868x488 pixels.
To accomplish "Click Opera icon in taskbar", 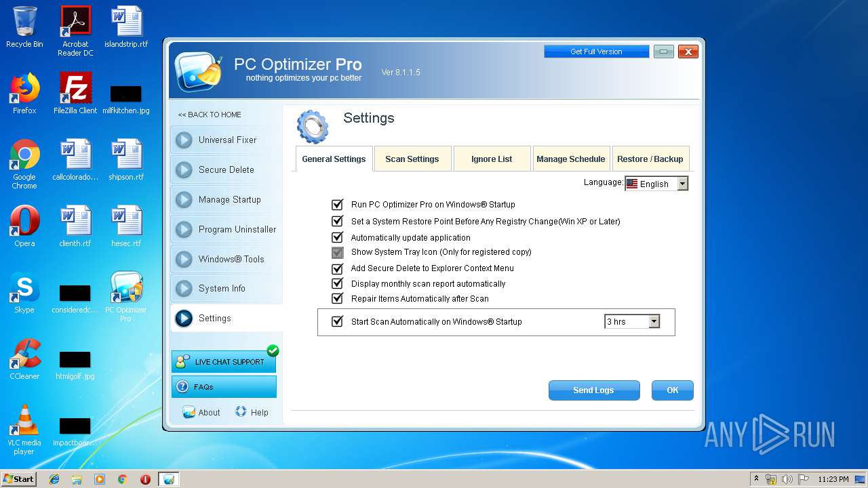I will (x=145, y=479).
